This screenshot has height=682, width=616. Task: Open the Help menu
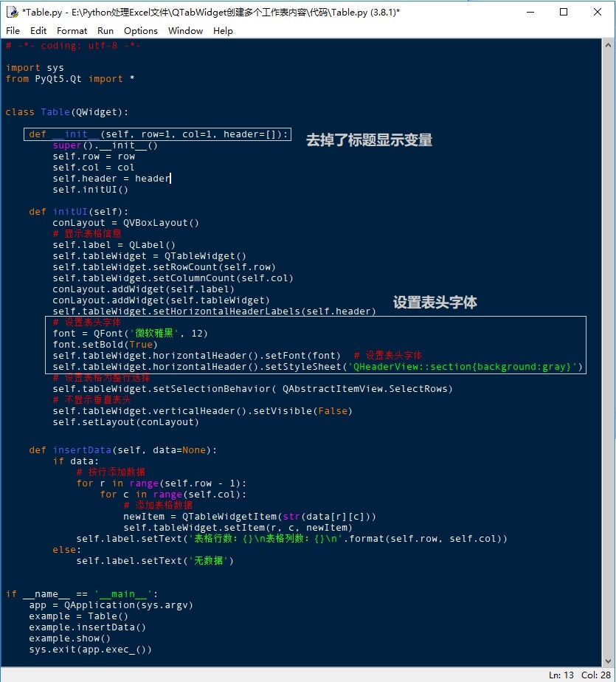tap(223, 31)
